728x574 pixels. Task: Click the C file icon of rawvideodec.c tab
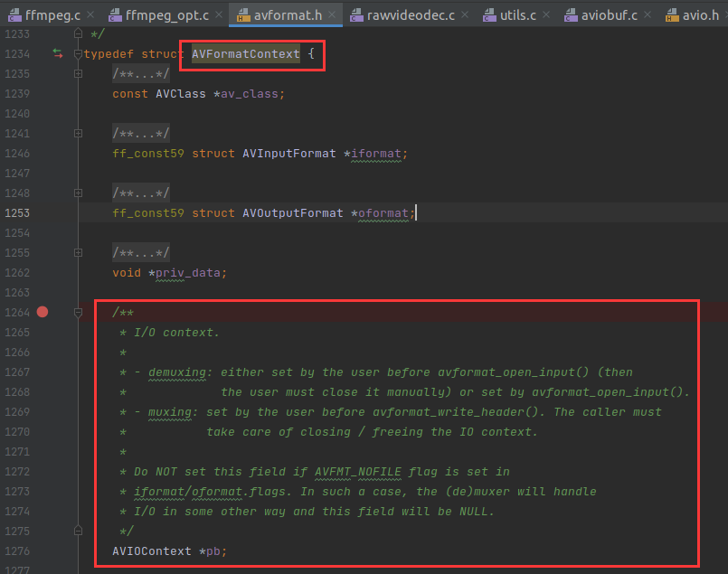(356, 15)
